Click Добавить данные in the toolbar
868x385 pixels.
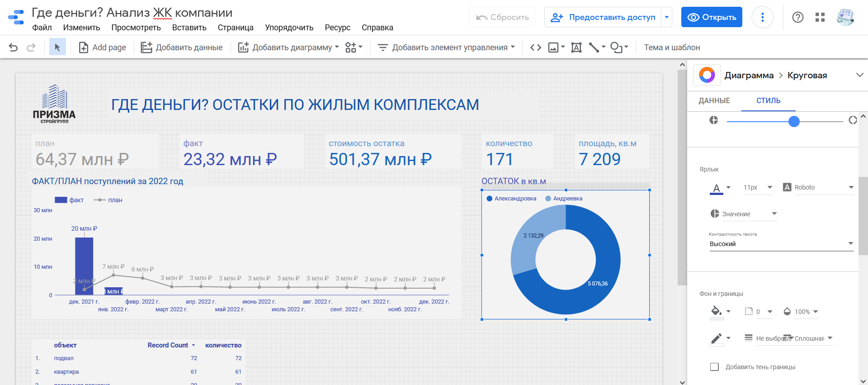coord(181,47)
